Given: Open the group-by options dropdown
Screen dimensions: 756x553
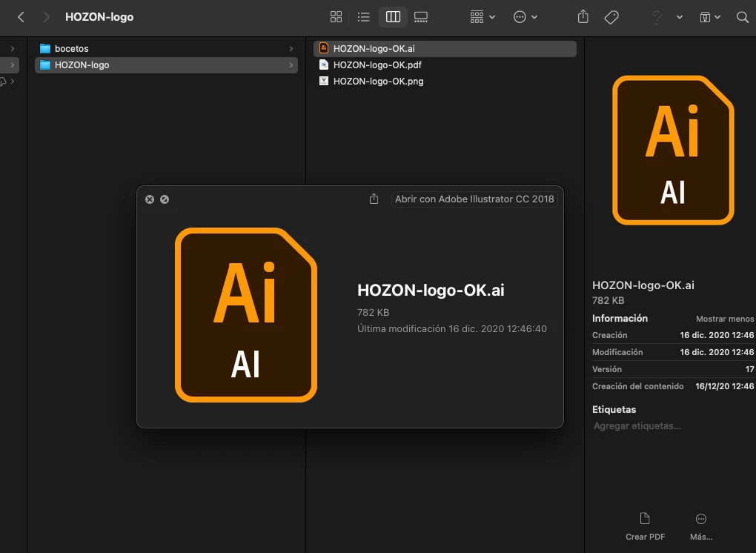Looking at the screenshot, I should (x=483, y=17).
